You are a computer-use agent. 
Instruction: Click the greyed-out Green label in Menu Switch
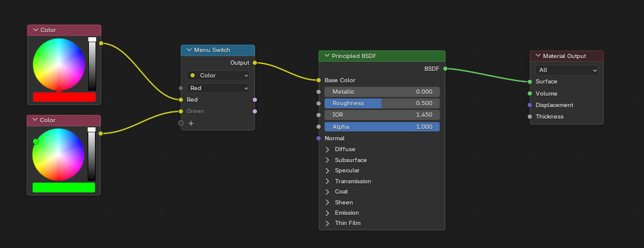[x=195, y=111]
